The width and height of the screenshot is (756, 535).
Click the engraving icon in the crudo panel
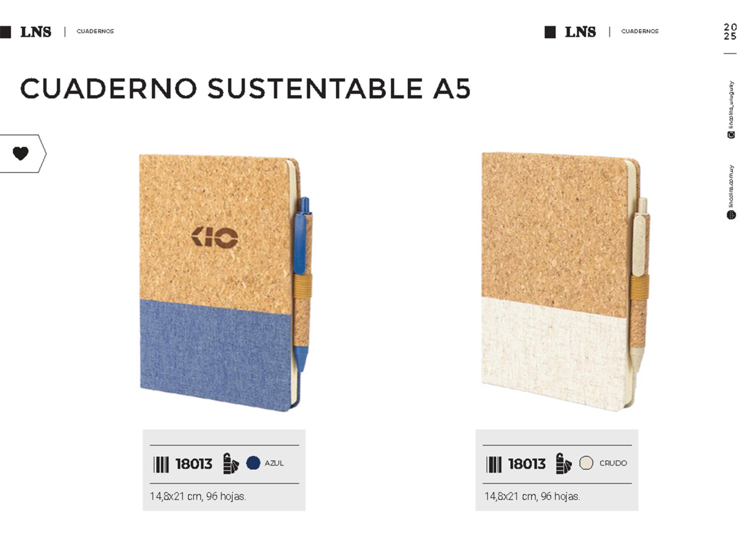(x=564, y=463)
